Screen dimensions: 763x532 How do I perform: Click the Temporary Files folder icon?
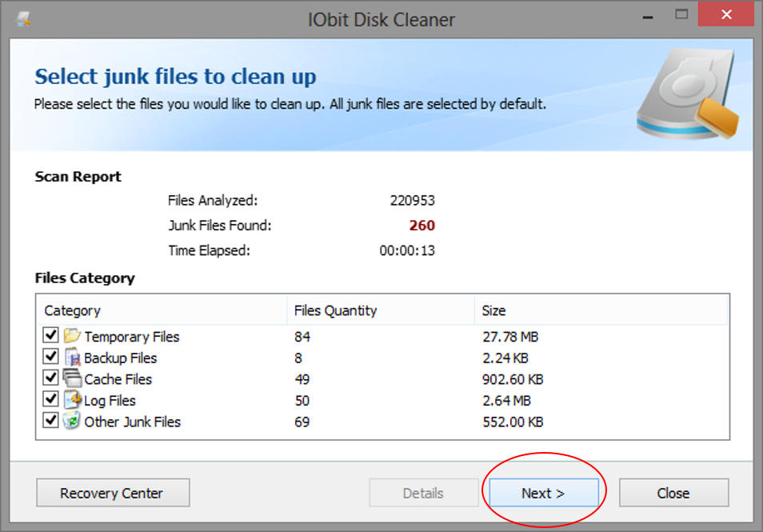click(72, 335)
